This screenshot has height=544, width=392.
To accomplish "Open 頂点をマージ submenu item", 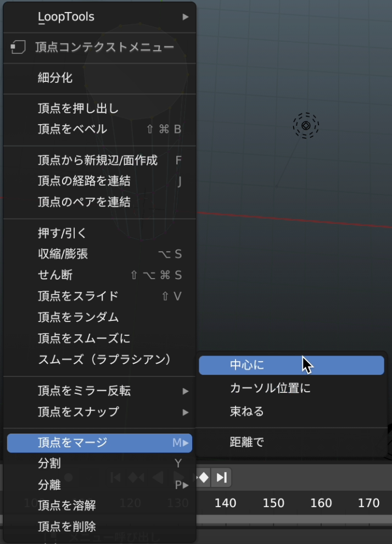I will (x=99, y=443).
